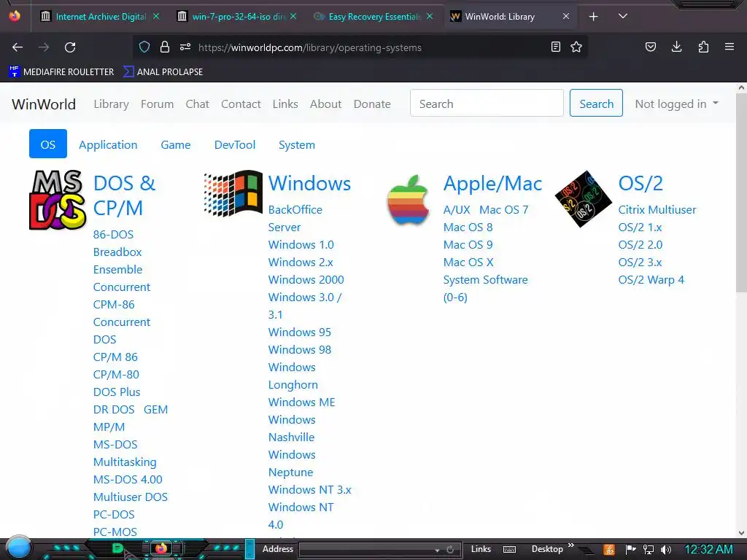747x560 pixels.
Task: Go back using the browser back arrow
Action: click(18, 47)
